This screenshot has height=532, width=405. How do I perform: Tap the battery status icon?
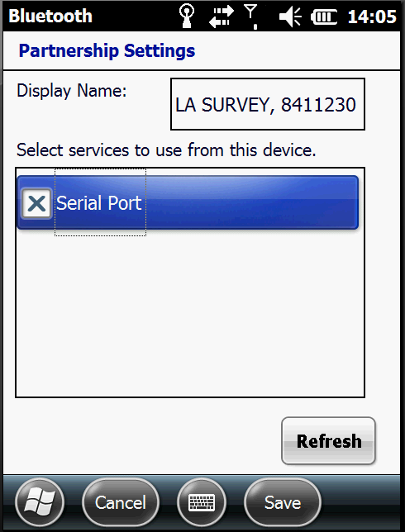click(x=324, y=17)
